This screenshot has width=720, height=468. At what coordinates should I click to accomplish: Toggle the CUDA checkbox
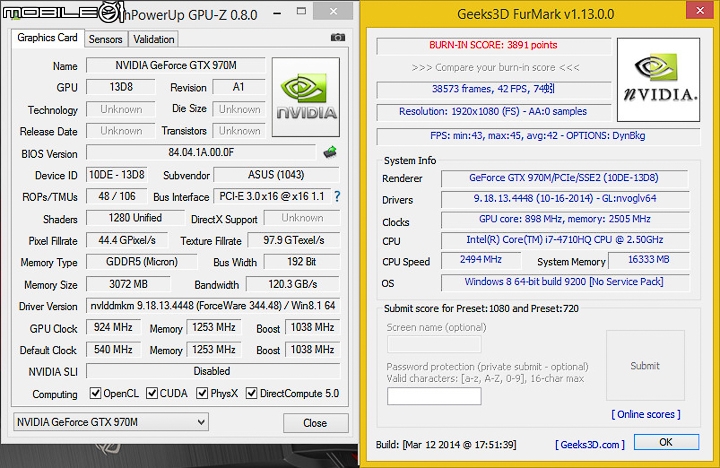(152, 393)
